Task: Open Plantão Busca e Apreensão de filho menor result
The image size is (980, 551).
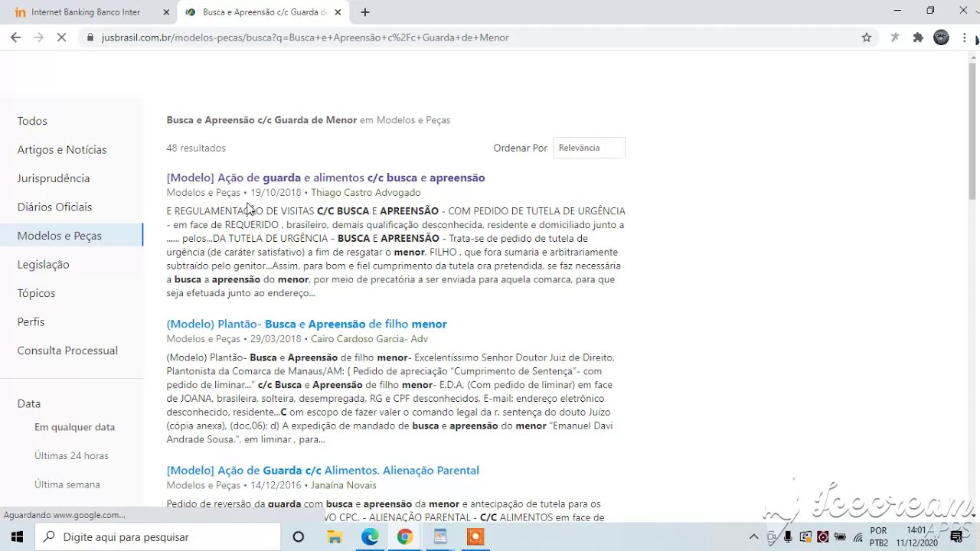Action: tap(306, 324)
